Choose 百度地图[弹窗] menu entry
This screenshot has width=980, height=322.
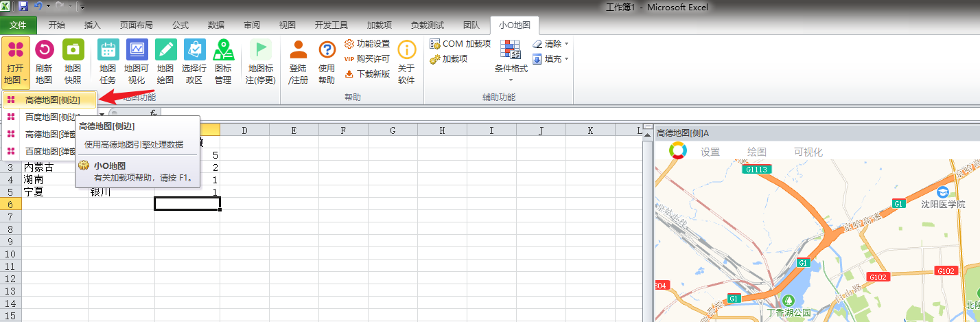click(39, 151)
